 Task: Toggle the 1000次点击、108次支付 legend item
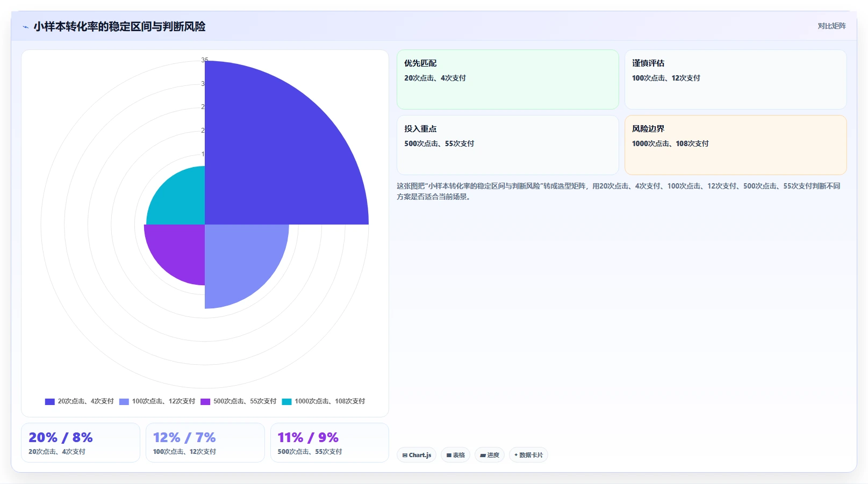coord(323,401)
